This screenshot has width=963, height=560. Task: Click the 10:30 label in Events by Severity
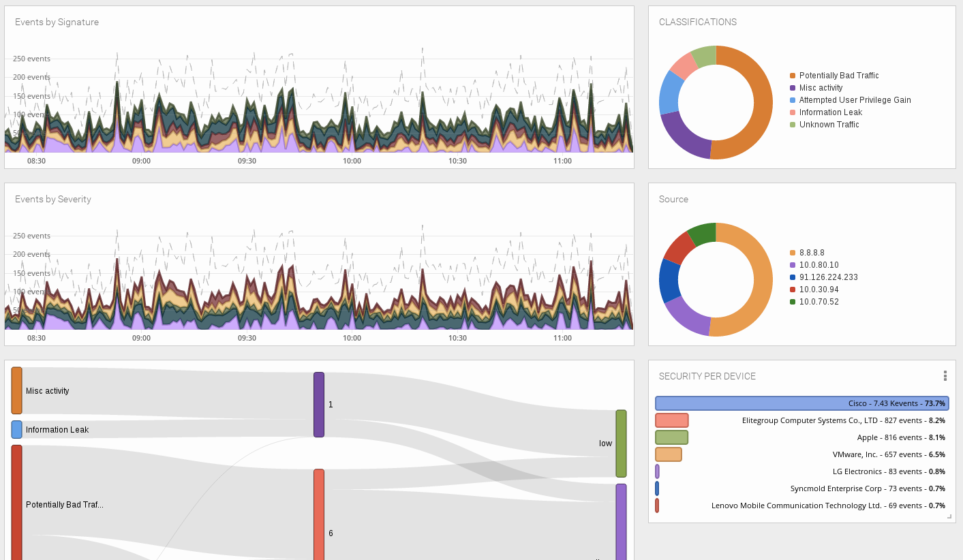pos(457,338)
